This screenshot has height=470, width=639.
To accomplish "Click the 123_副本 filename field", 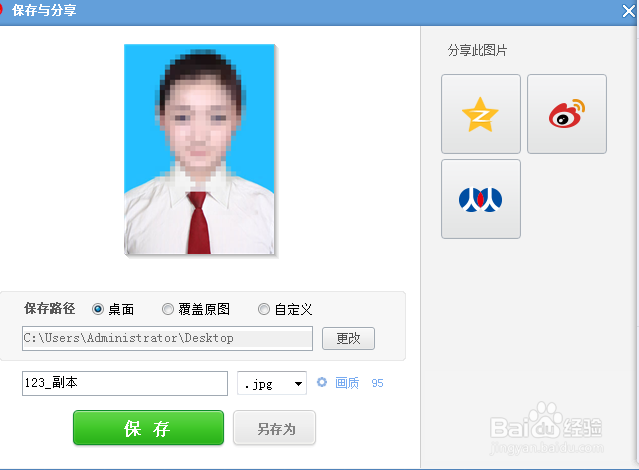I will (125, 383).
